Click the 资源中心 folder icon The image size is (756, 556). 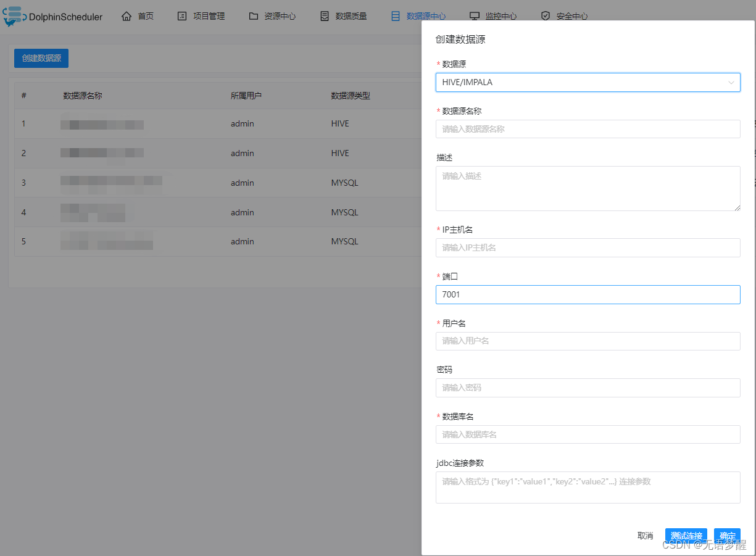(x=254, y=16)
